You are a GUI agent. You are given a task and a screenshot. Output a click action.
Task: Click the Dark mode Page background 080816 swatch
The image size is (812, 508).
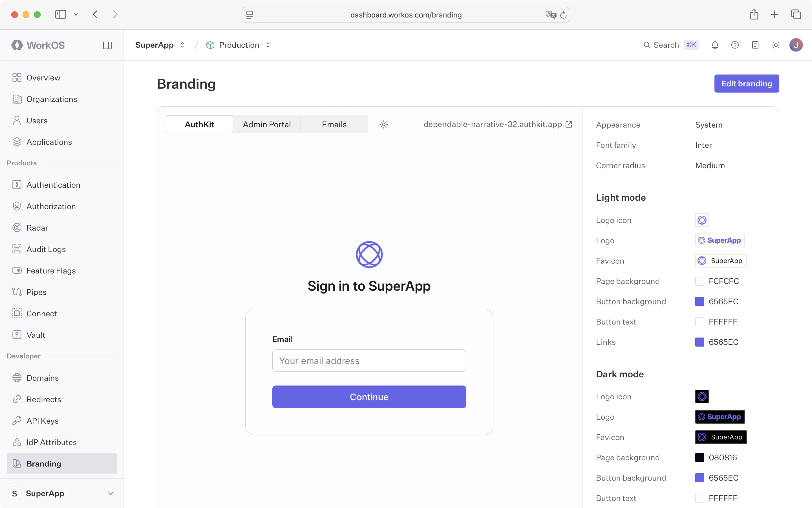click(700, 457)
